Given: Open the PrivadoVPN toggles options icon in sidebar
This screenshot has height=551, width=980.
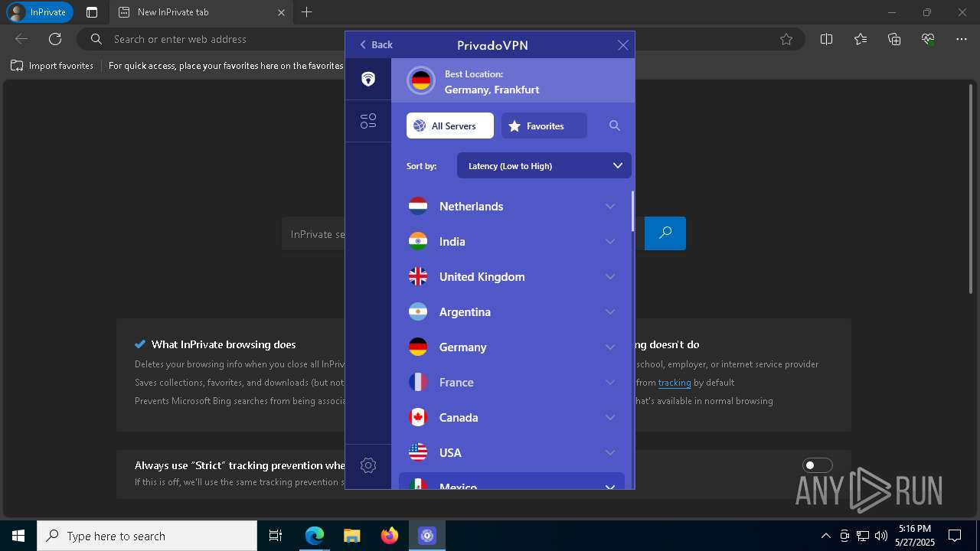Looking at the screenshot, I should (368, 121).
